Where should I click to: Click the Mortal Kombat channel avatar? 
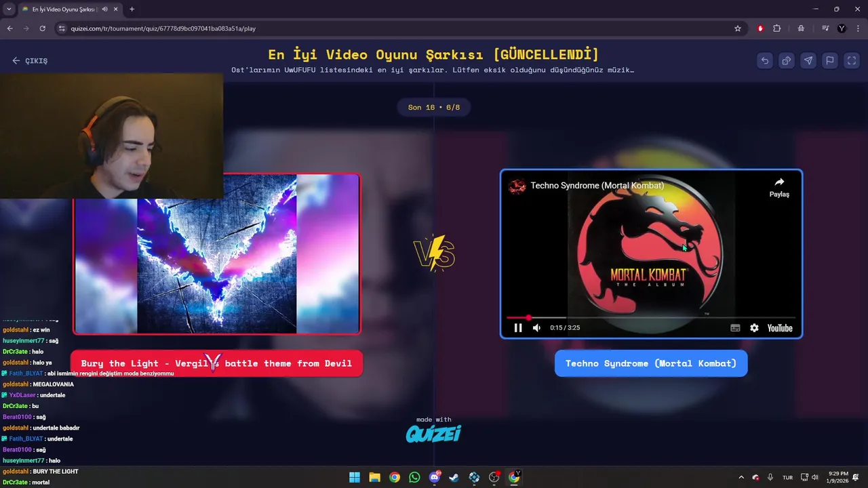click(517, 186)
